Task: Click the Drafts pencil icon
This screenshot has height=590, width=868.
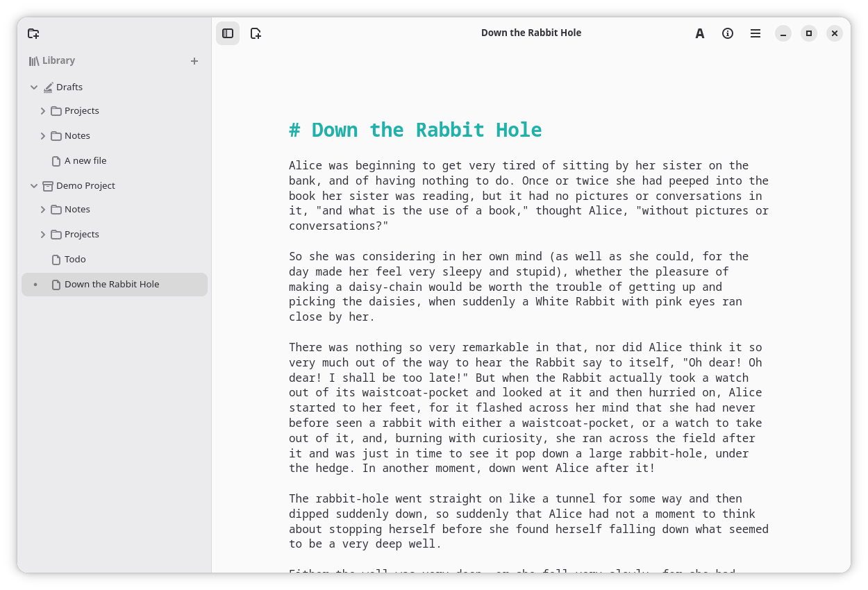Action: coord(50,87)
